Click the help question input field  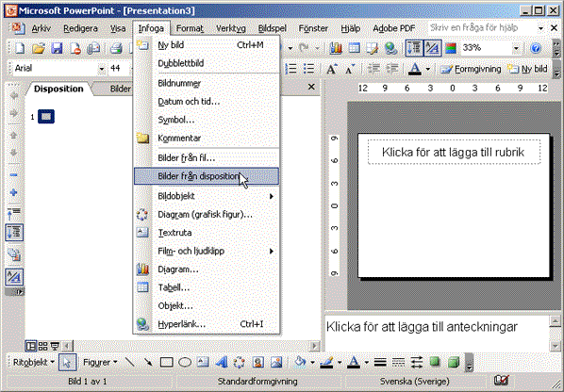point(482,28)
